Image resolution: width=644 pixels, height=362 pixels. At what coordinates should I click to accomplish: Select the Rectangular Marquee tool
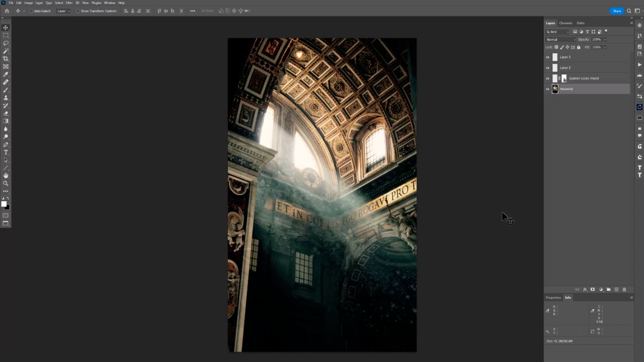click(6, 35)
